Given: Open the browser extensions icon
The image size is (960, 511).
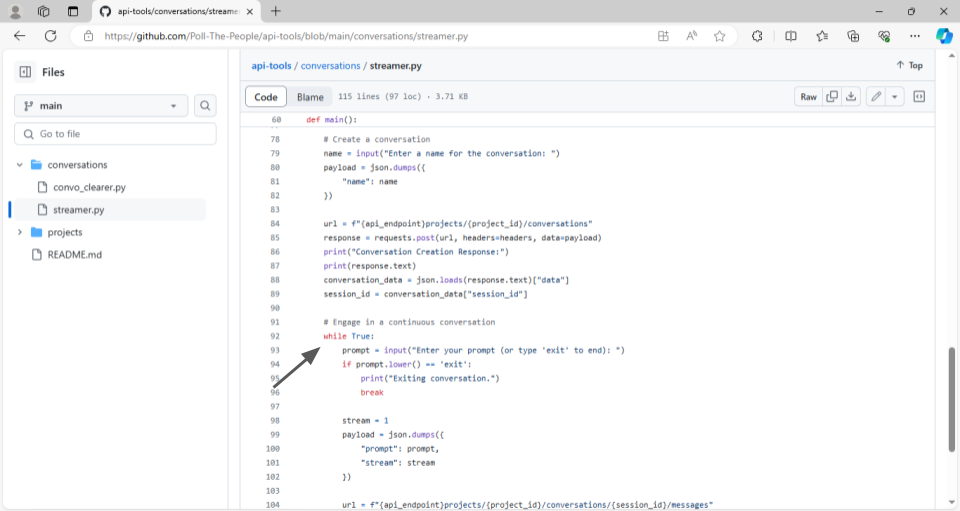Looking at the screenshot, I should (x=757, y=36).
